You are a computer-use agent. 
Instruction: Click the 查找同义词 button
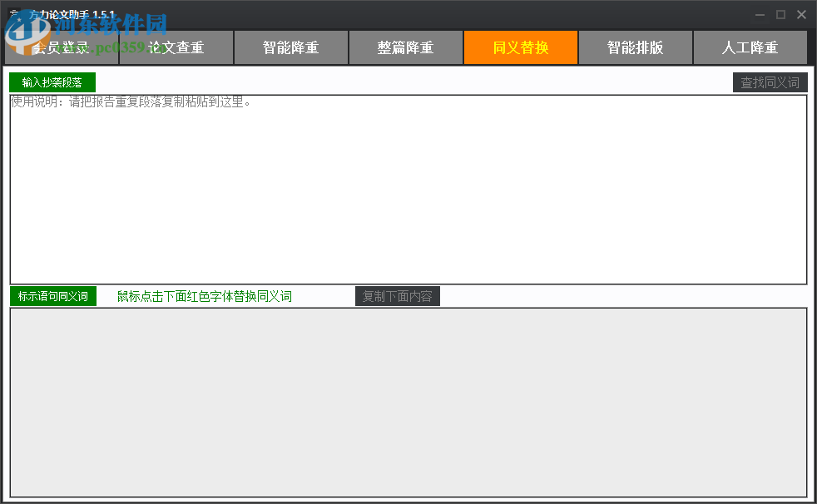[770, 82]
